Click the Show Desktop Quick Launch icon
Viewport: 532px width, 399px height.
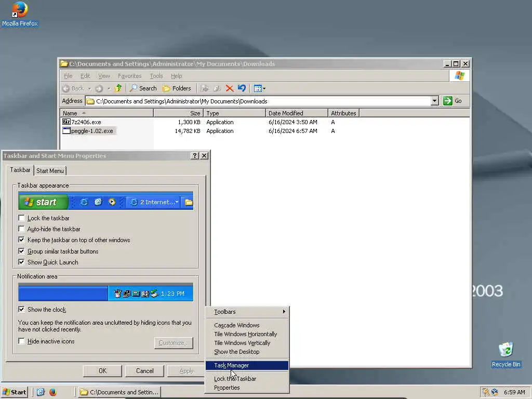point(41,392)
